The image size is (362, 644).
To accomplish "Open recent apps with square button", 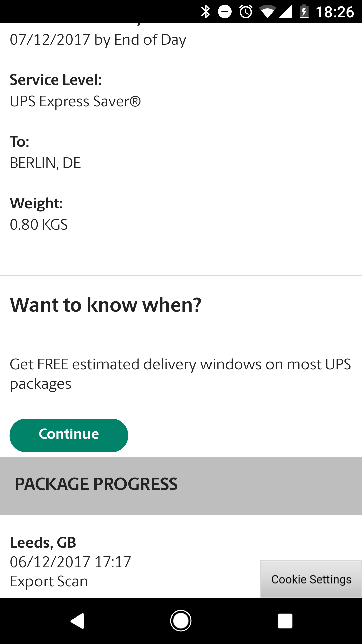I will 285,621.
